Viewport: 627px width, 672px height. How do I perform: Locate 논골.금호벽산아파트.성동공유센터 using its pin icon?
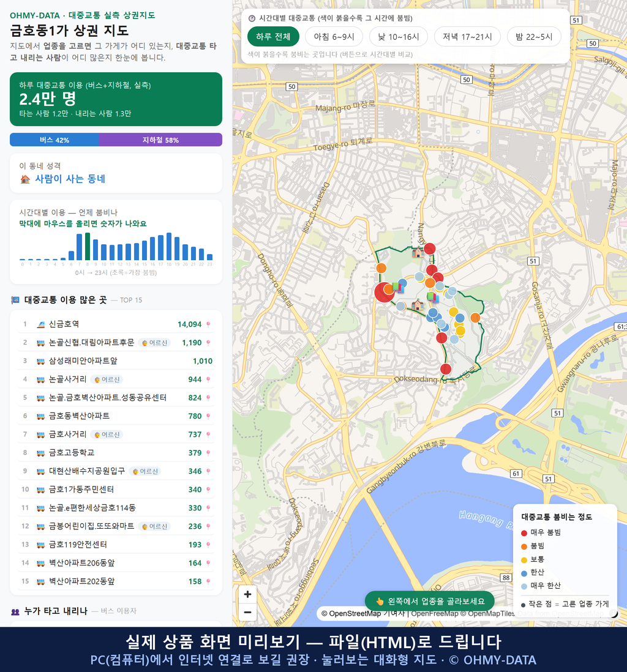208,398
